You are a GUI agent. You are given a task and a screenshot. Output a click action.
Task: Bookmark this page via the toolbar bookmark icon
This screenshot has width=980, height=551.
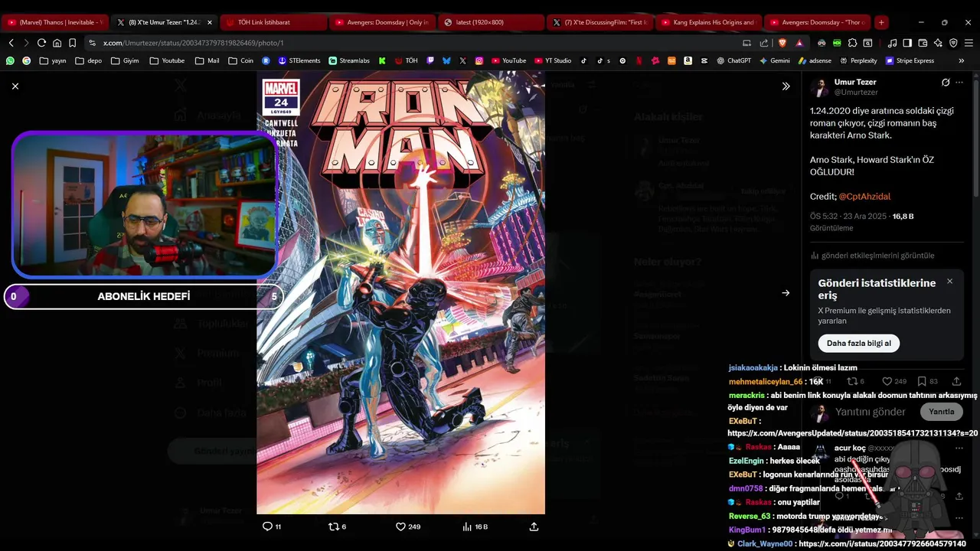pos(72,43)
